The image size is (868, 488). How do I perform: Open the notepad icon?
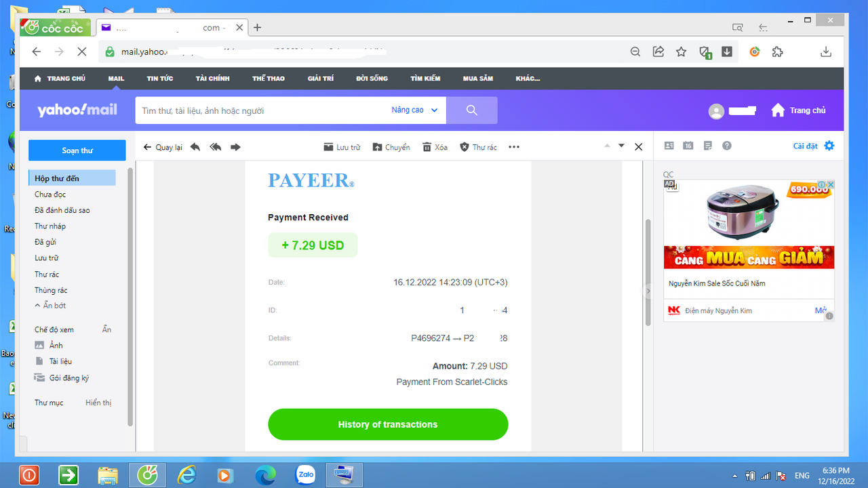[x=708, y=146]
